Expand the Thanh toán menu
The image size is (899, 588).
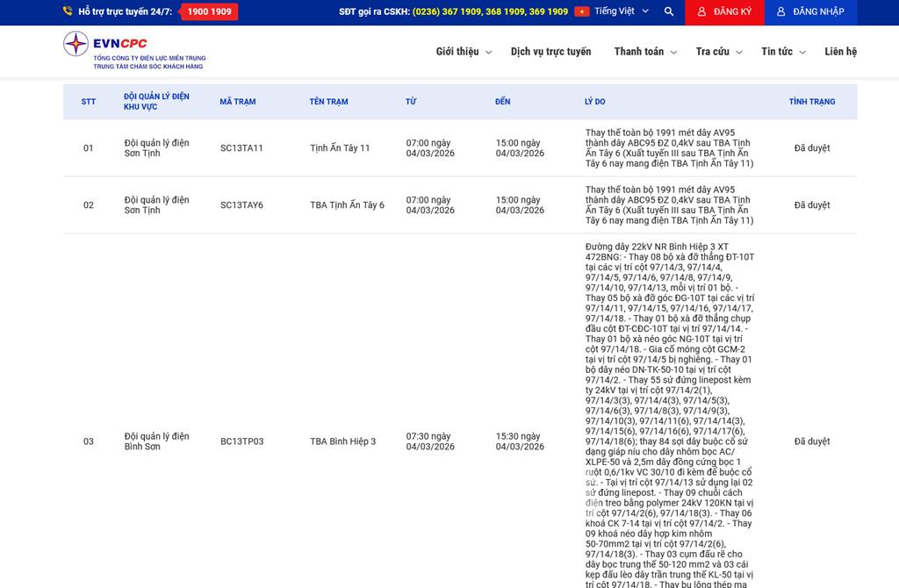645,52
